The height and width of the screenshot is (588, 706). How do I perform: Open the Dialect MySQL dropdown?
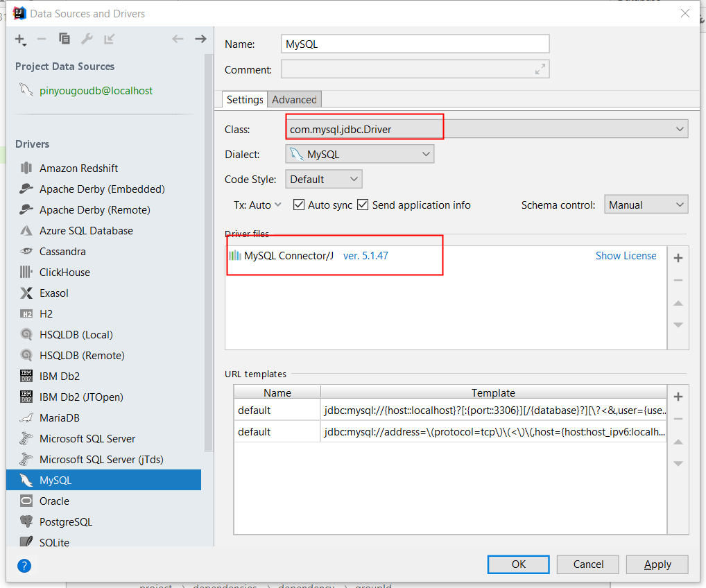tap(360, 154)
